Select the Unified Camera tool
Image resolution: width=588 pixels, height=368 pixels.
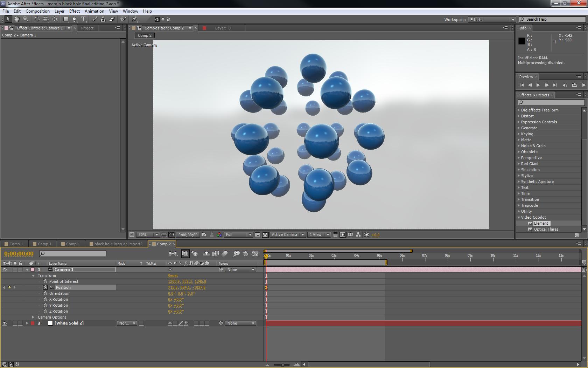tap(45, 19)
